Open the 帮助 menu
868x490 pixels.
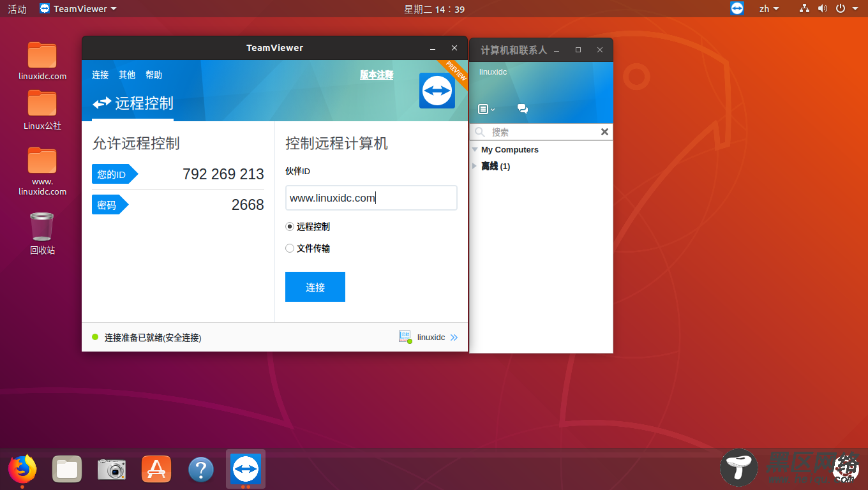[x=154, y=75]
